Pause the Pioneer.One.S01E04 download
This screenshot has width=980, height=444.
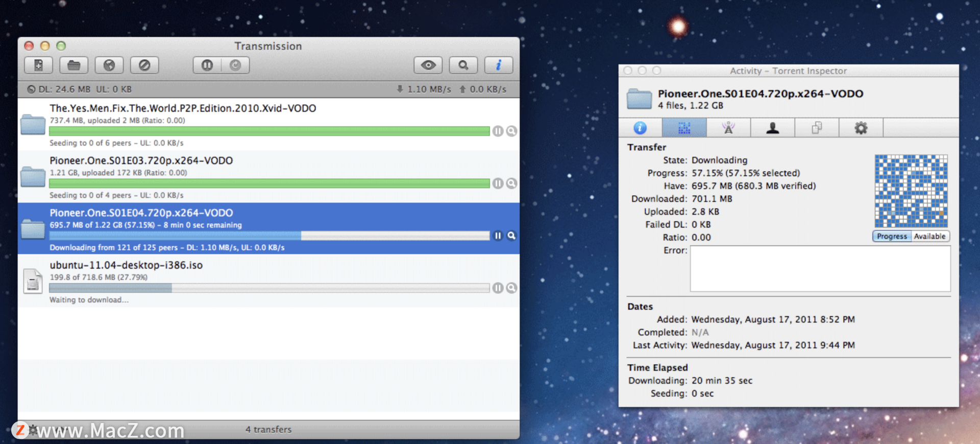point(498,236)
